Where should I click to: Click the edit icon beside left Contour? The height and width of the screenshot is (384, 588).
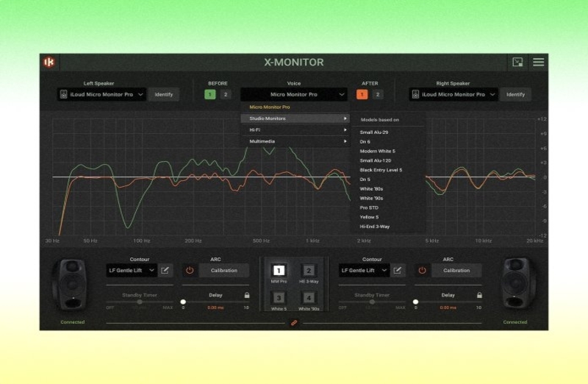coord(165,270)
